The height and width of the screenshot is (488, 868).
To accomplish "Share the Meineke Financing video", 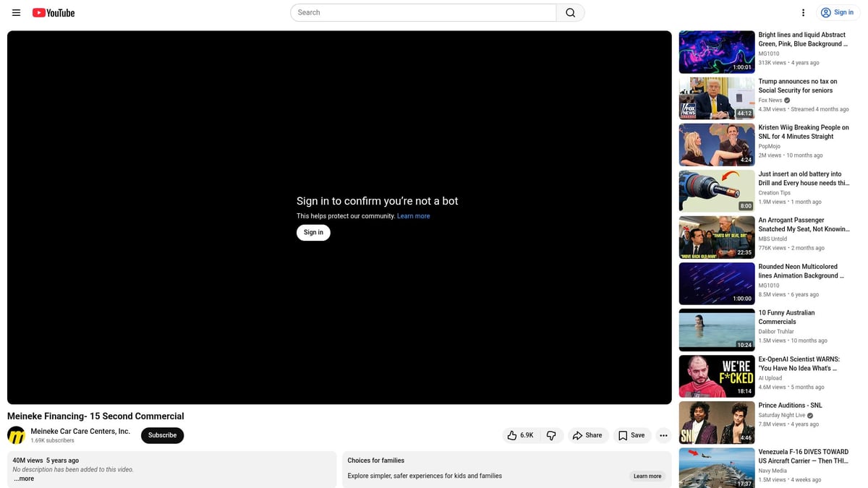I will pos(587,435).
